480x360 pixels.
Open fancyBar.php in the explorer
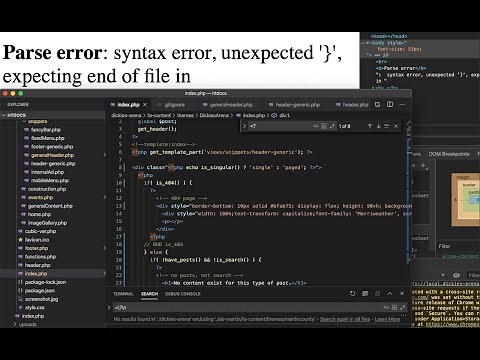click(x=46, y=130)
